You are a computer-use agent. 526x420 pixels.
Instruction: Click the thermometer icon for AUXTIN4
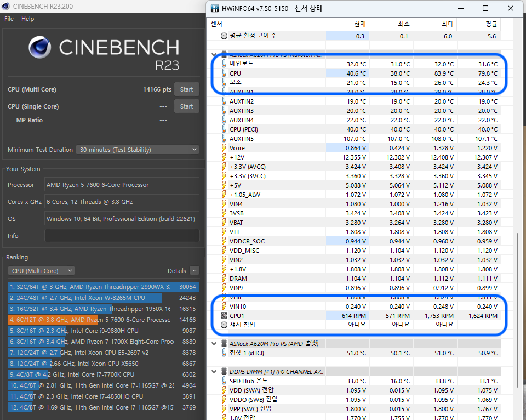(x=224, y=120)
